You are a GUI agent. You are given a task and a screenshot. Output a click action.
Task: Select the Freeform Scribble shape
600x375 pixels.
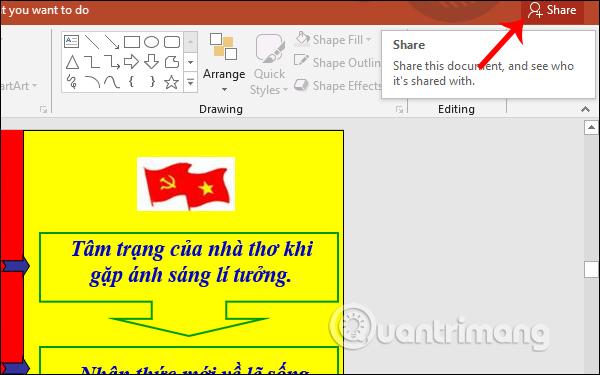[72, 82]
